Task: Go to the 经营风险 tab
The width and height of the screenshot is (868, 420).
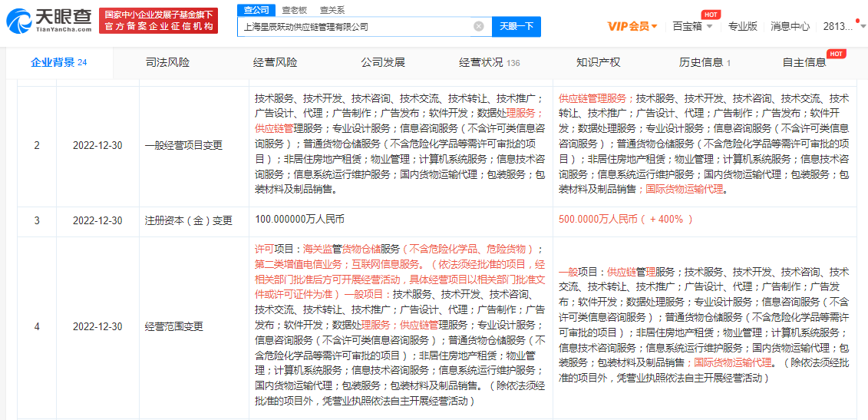Action: [275, 62]
